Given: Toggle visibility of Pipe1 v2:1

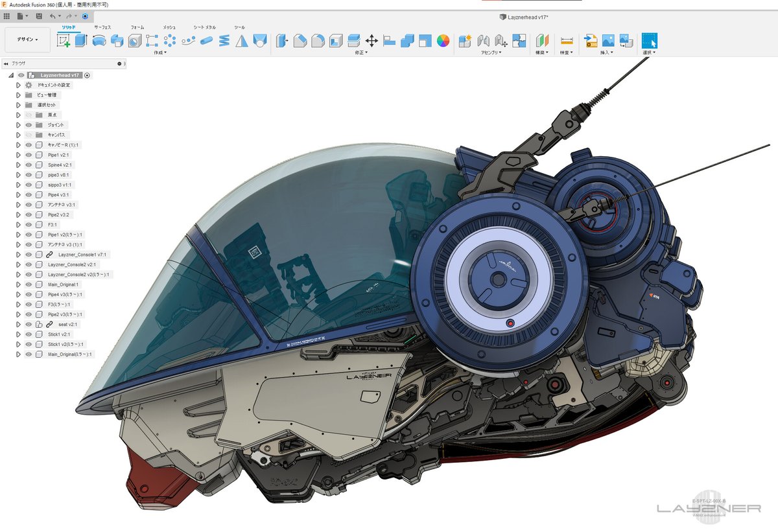Looking at the screenshot, I should click(x=29, y=155).
